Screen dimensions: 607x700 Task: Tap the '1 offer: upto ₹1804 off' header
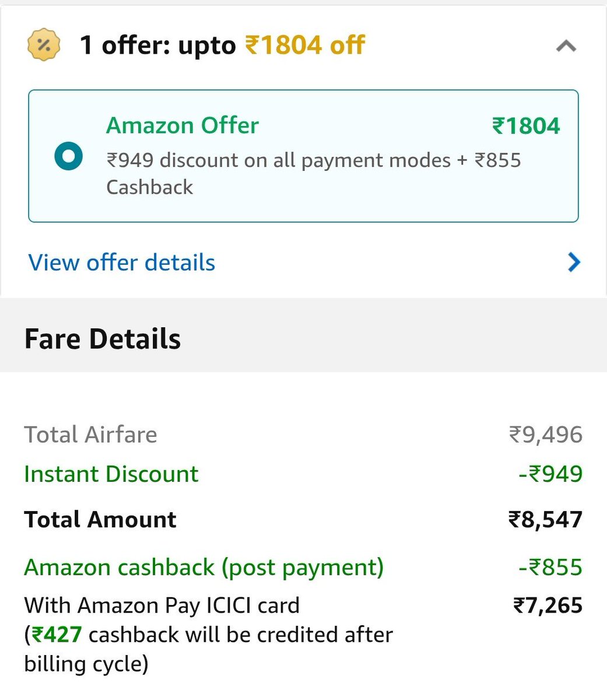point(222,45)
